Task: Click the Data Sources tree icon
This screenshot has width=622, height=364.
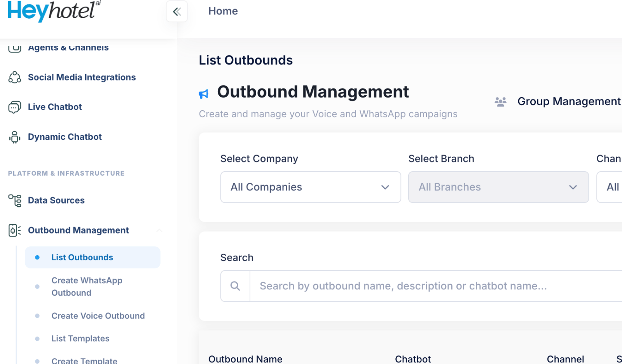Action: 15,200
